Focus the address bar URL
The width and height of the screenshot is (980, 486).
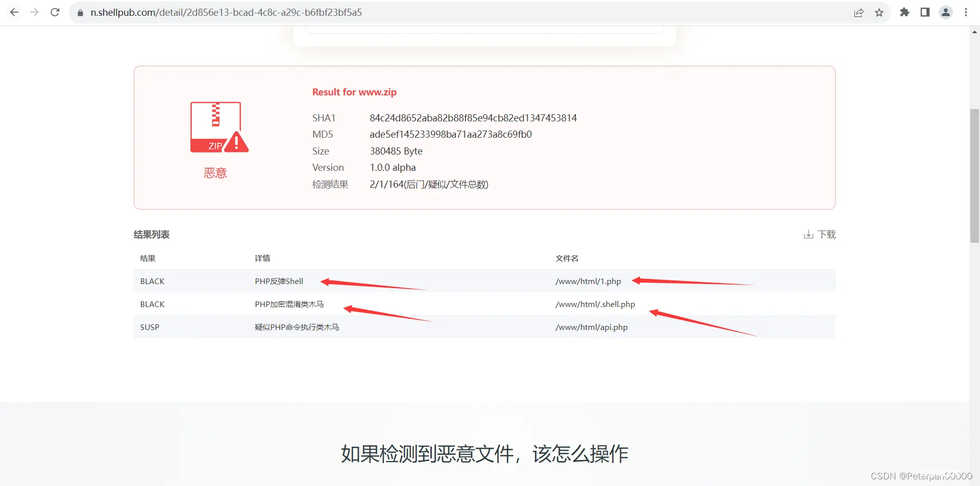coord(226,12)
